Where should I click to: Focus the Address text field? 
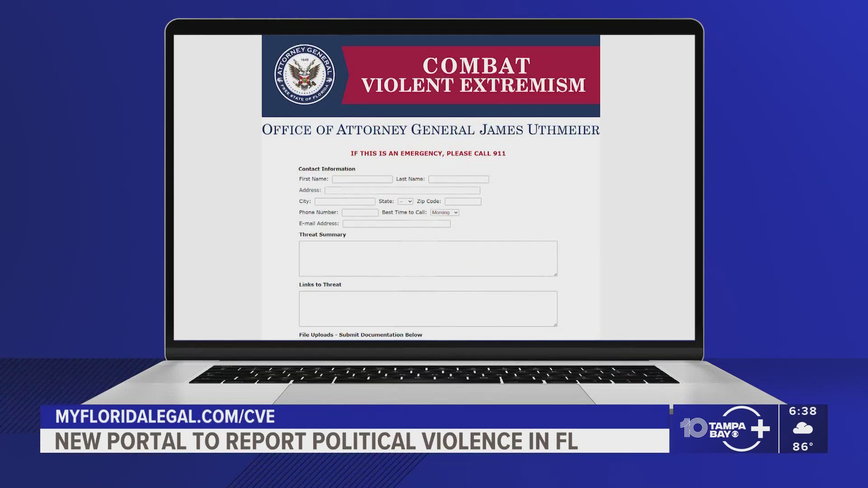pyautogui.click(x=402, y=191)
